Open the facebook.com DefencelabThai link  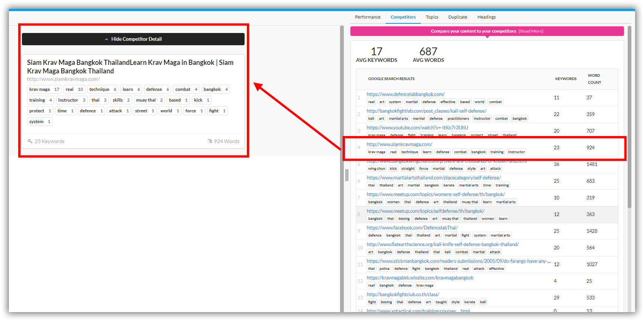(412, 228)
